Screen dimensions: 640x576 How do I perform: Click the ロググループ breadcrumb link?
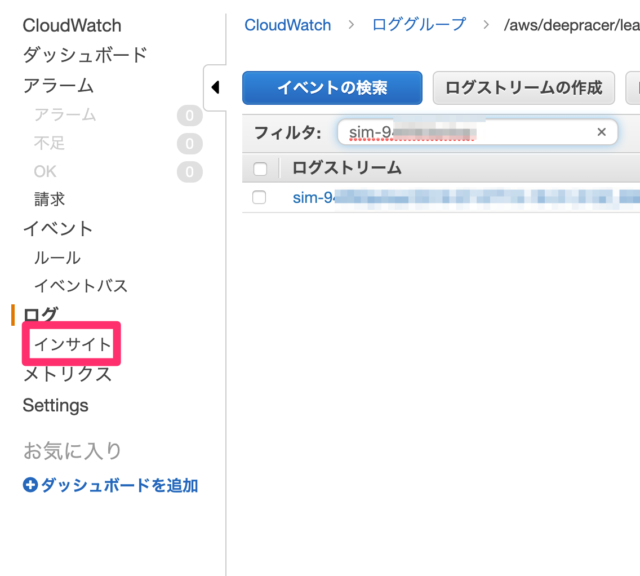419,24
